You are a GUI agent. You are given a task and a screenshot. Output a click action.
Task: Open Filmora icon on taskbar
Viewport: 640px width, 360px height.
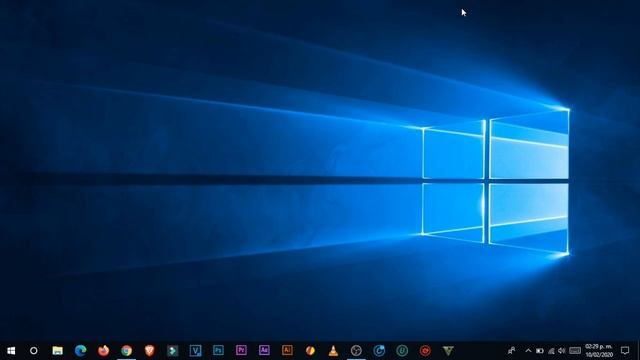coord(172,351)
